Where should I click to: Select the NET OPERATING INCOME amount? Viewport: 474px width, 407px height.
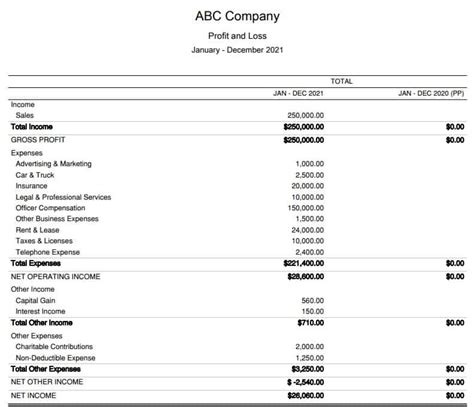(x=306, y=277)
